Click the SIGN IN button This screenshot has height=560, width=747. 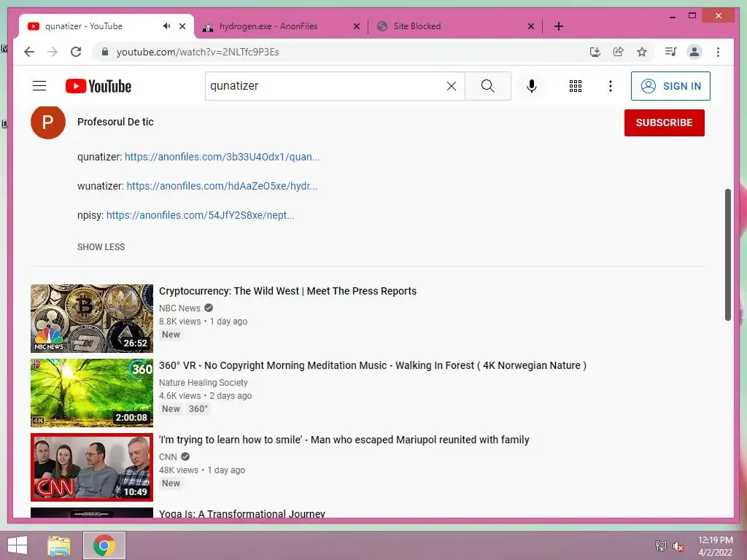pos(670,86)
